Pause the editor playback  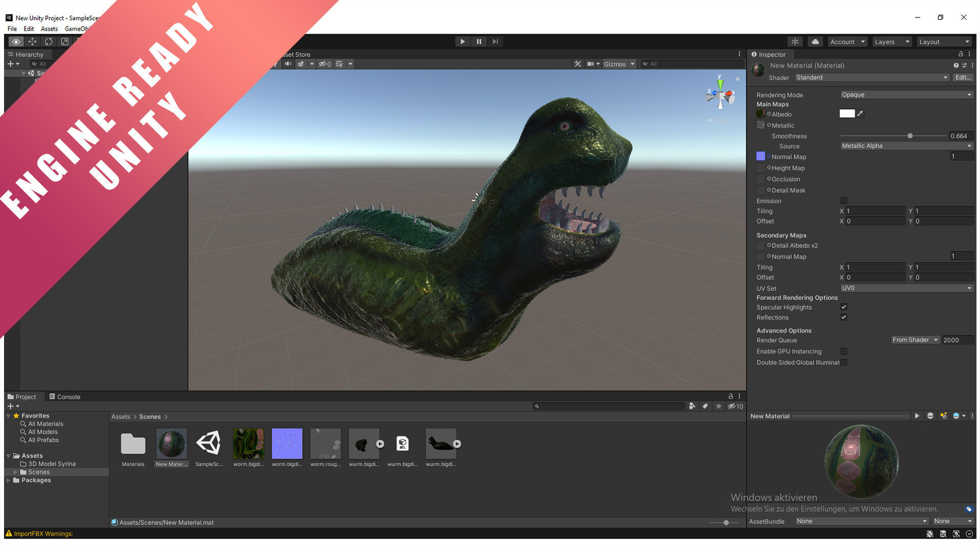tap(479, 42)
